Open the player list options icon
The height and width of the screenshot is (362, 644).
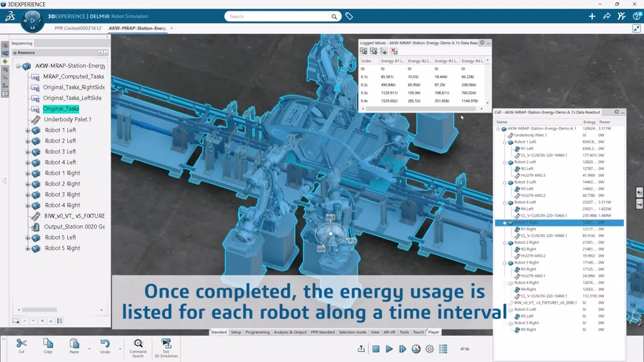(x=443, y=349)
